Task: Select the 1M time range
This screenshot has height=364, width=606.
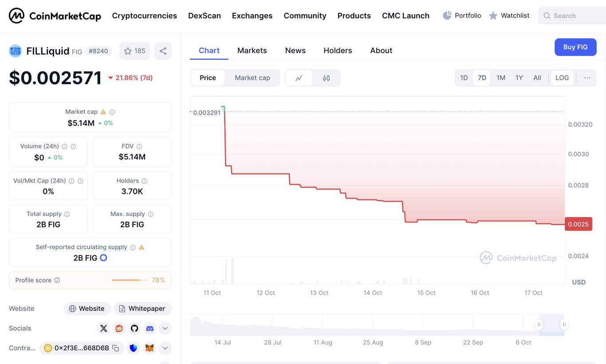Action: 500,78
